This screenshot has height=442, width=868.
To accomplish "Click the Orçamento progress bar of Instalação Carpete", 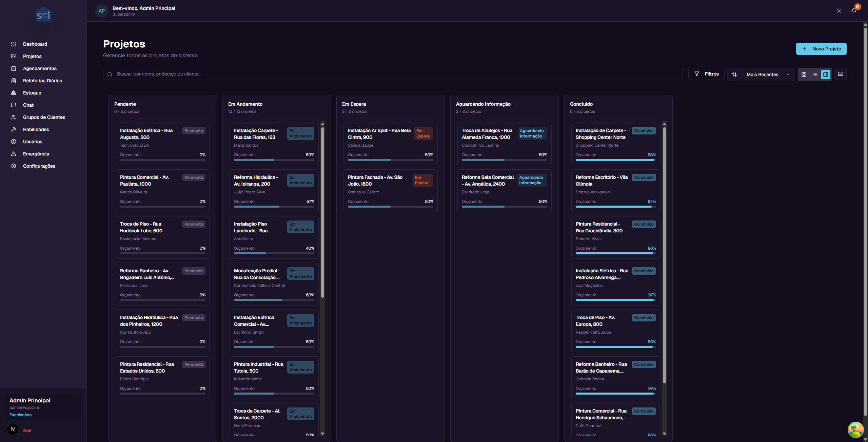I will coord(274,160).
